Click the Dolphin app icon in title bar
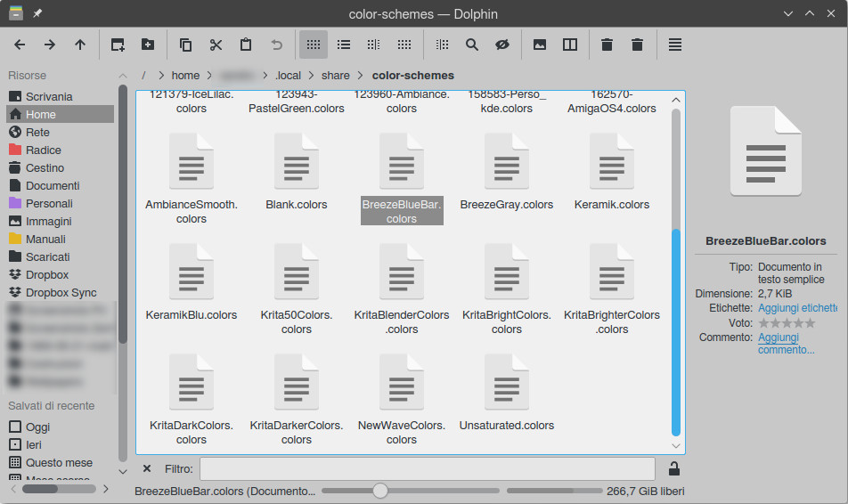This screenshot has width=848, height=504. click(x=16, y=13)
